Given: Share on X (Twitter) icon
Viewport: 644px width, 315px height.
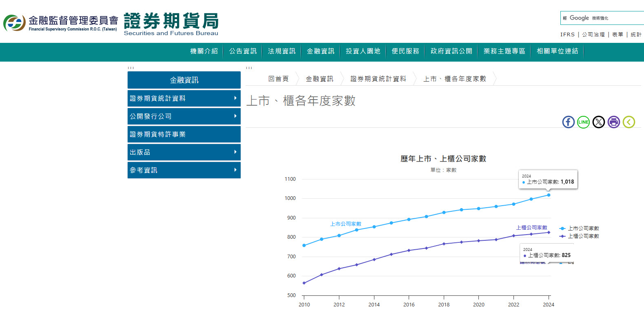Looking at the screenshot, I should (x=598, y=122).
